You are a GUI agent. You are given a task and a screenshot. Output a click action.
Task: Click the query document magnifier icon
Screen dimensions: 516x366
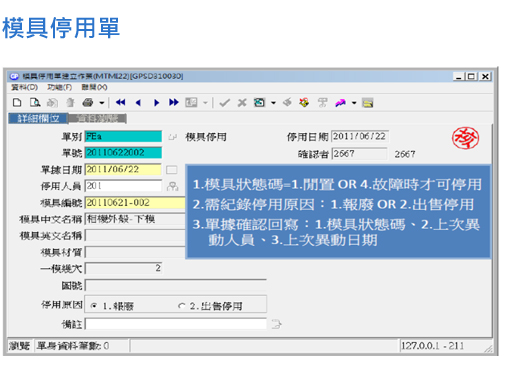tap(35, 103)
